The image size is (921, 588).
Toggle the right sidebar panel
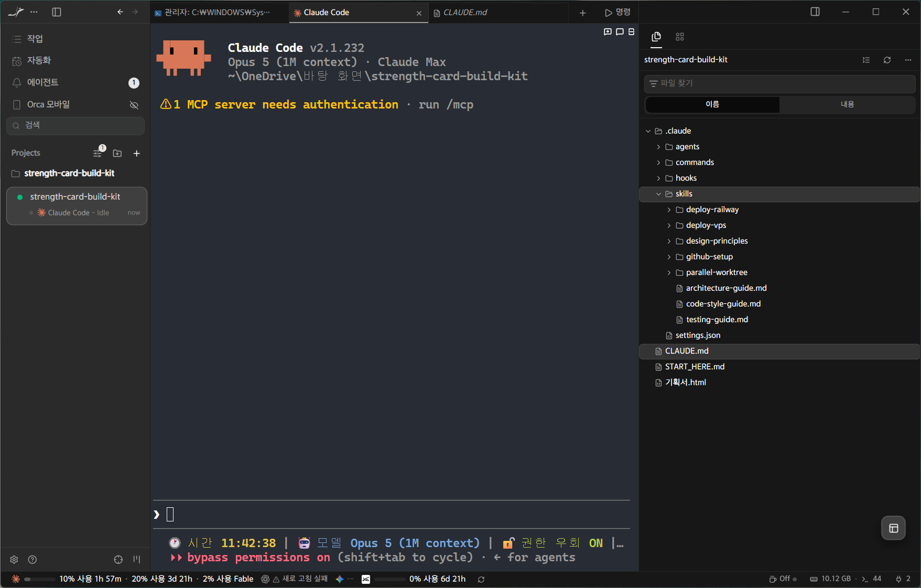(815, 12)
